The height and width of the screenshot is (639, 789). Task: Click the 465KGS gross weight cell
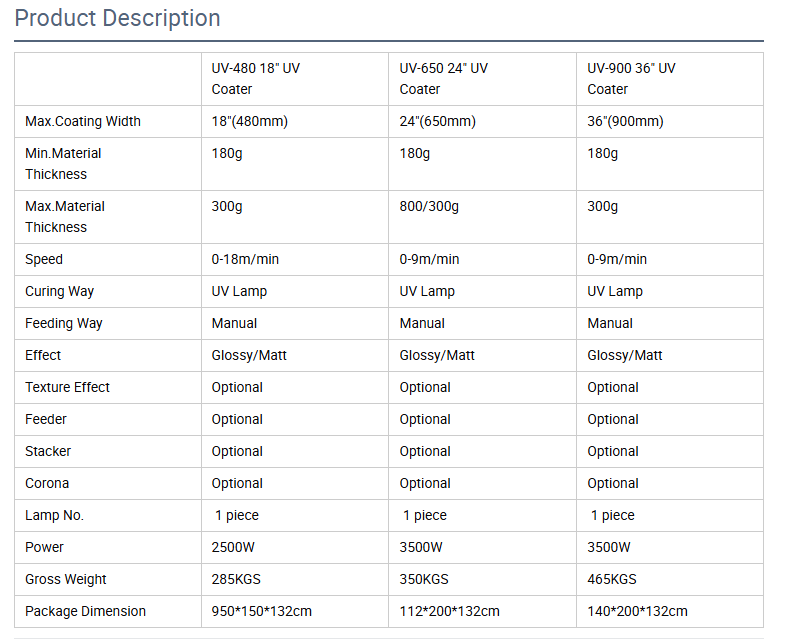(x=612, y=579)
